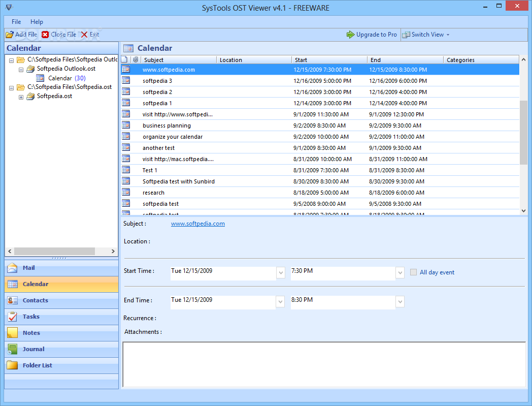Screen dimensions: 532x406
Task: Click the green Upgrade to Pro arrow icon
Action: coord(350,35)
